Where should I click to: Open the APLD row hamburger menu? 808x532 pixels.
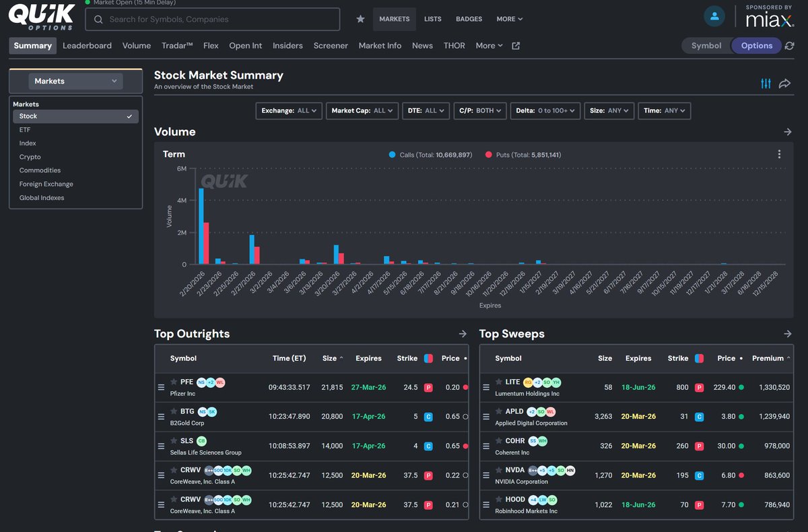(x=486, y=417)
